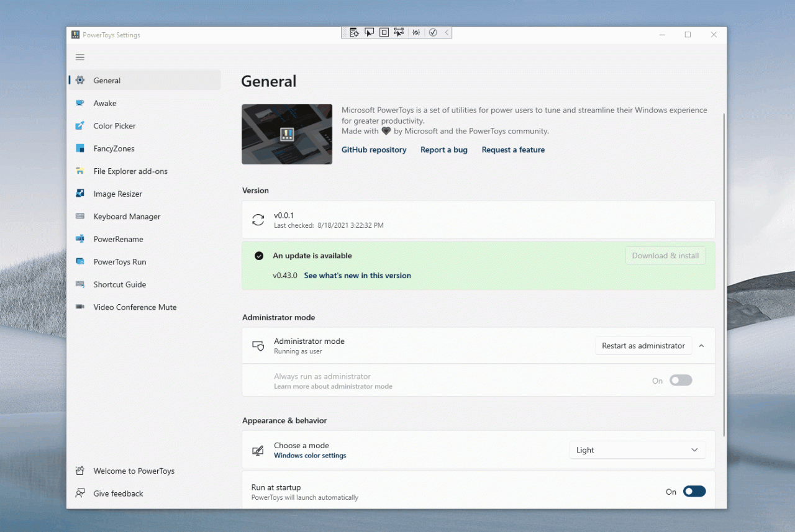Click the Video Conference Mute camera icon
This screenshot has height=532, width=795.
tap(80, 307)
